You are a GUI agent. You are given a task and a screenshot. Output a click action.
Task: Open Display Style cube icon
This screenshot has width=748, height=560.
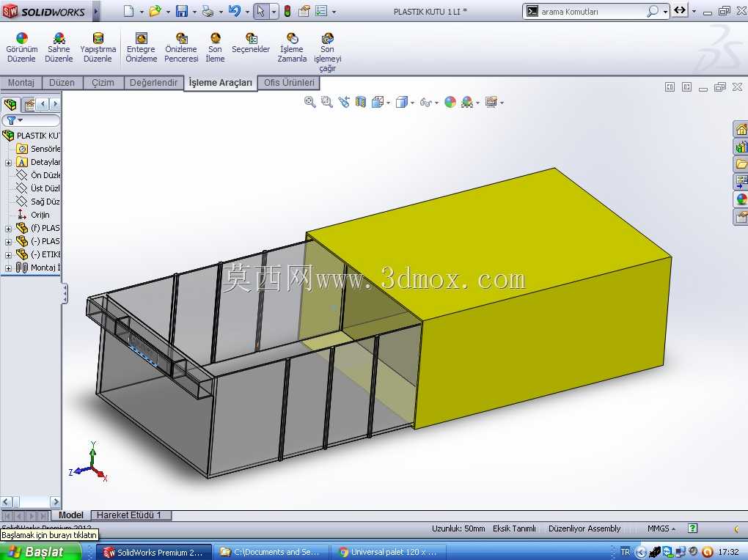(402, 102)
